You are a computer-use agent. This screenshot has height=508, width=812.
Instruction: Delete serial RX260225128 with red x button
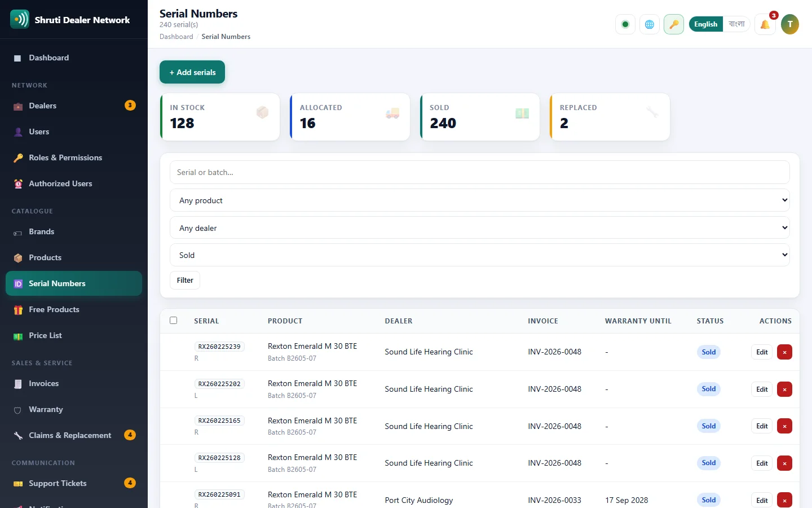point(784,463)
